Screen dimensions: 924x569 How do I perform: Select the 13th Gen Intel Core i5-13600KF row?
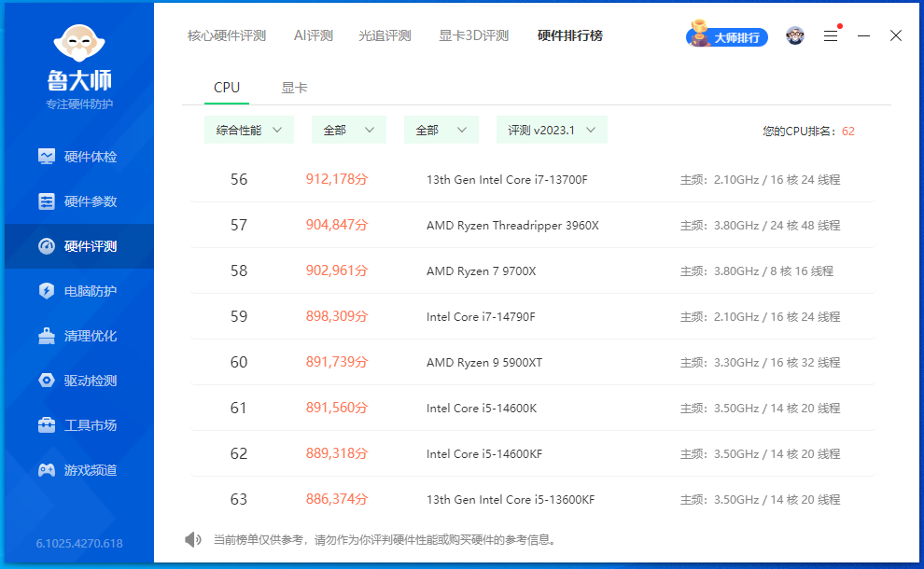pyautogui.click(x=533, y=499)
